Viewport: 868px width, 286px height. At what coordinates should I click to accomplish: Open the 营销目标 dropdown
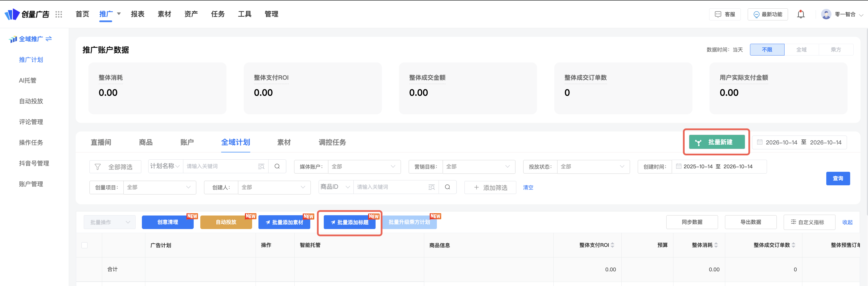click(x=479, y=167)
